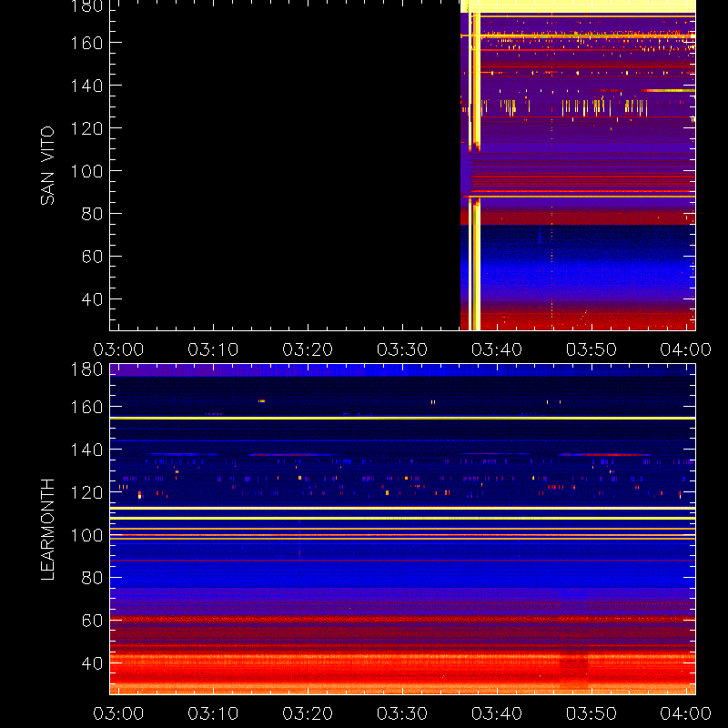Select the 40 tick label on San Vito axis
This screenshot has width=728, height=728.
(92, 299)
